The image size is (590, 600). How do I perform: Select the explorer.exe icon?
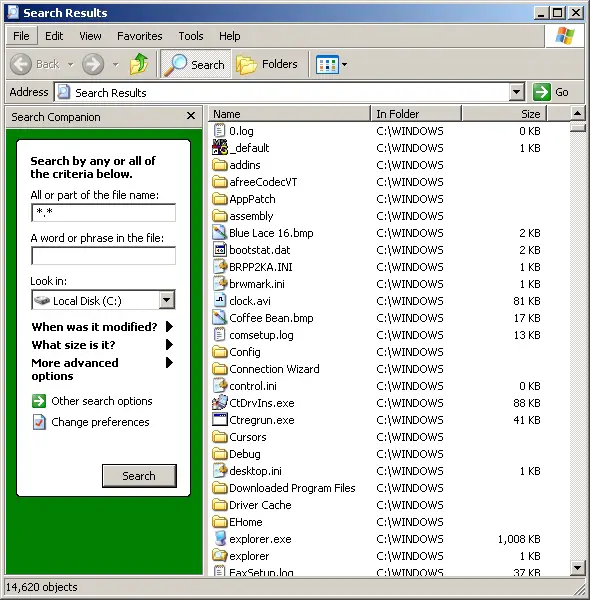pos(220,539)
